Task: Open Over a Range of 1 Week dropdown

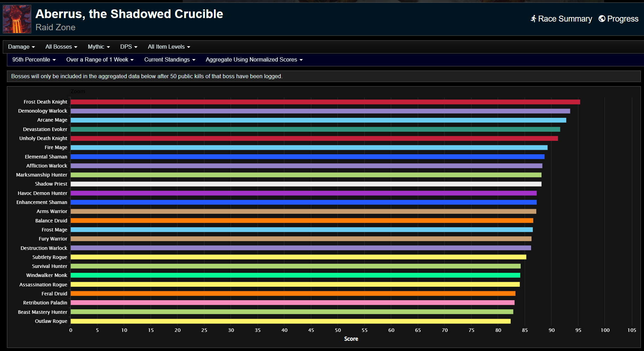Action: (x=100, y=60)
